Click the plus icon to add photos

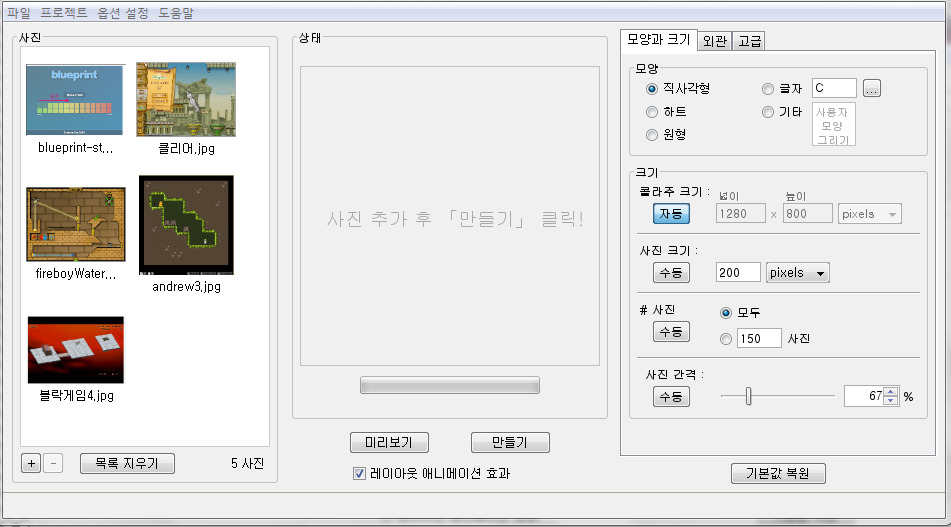pos(31,463)
